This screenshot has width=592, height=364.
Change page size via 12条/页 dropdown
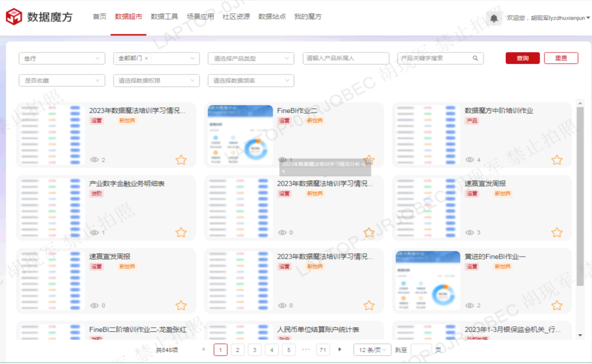point(372,350)
